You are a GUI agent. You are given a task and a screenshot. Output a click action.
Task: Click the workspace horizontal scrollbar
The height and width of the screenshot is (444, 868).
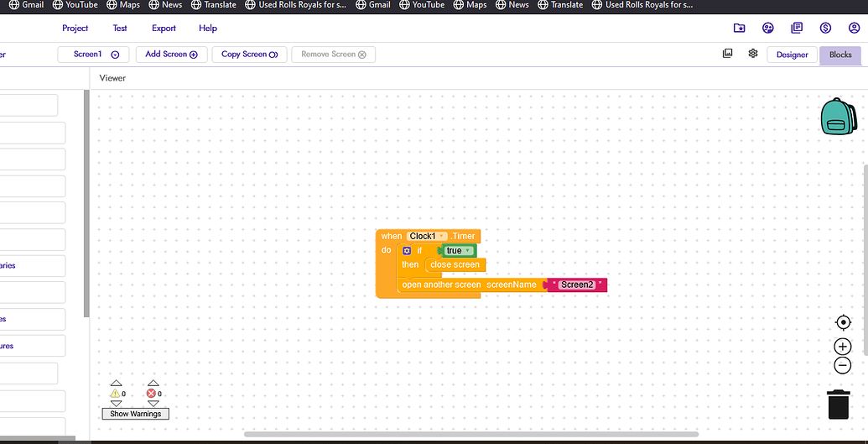[471, 434]
